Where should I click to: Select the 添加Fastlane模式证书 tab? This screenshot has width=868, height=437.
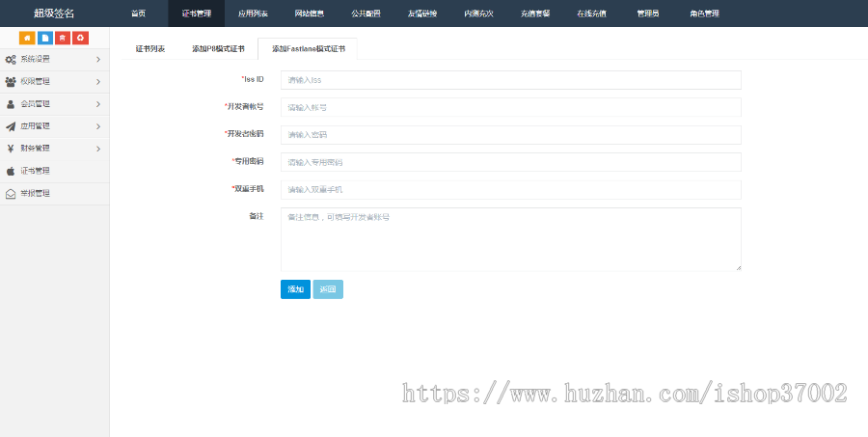pos(309,49)
